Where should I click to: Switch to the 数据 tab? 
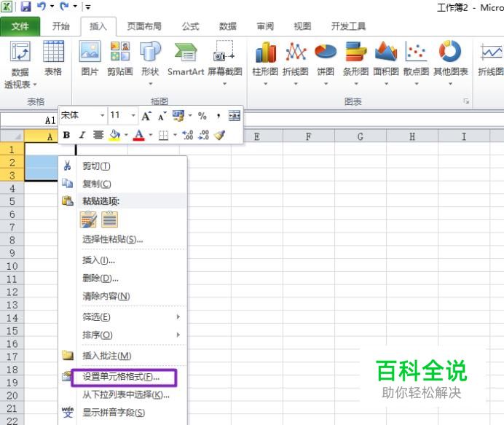click(x=227, y=26)
